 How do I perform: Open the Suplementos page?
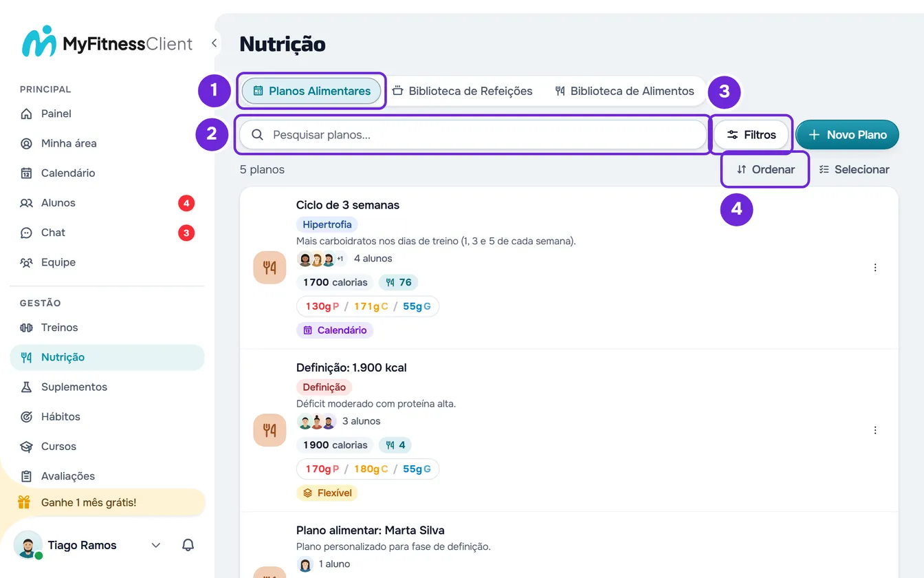pos(107,387)
